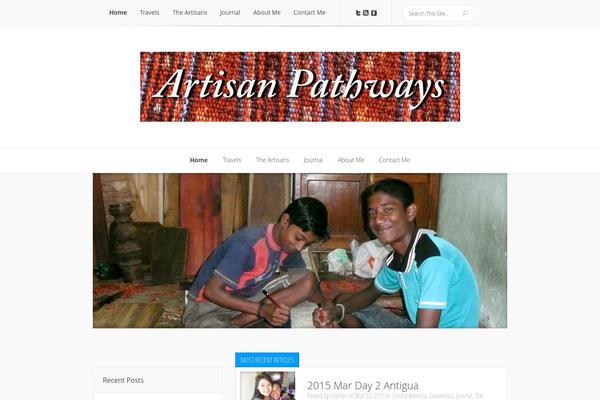Open the Twitter social icon
600x400 pixels.
click(x=358, y=13)
